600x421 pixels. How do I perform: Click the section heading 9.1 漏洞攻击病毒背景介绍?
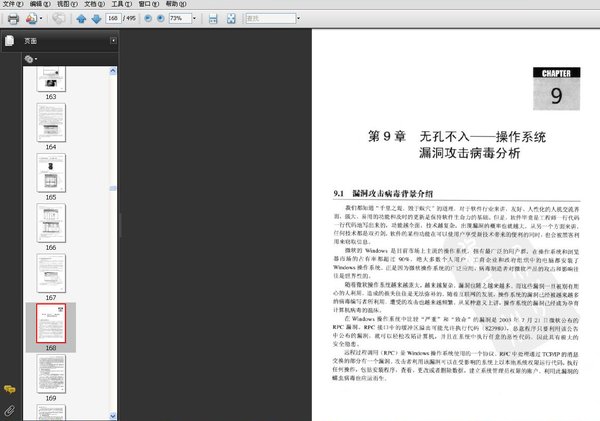click(x=383, y=193)
